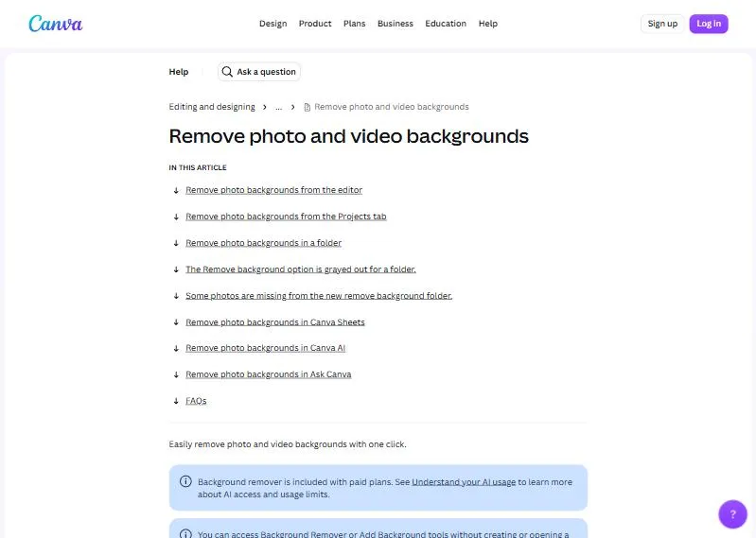Jump to 'Remove photo backgrounds in Canva AI'
The width and height of the screenshot is (756, 538).
point(265,348)
